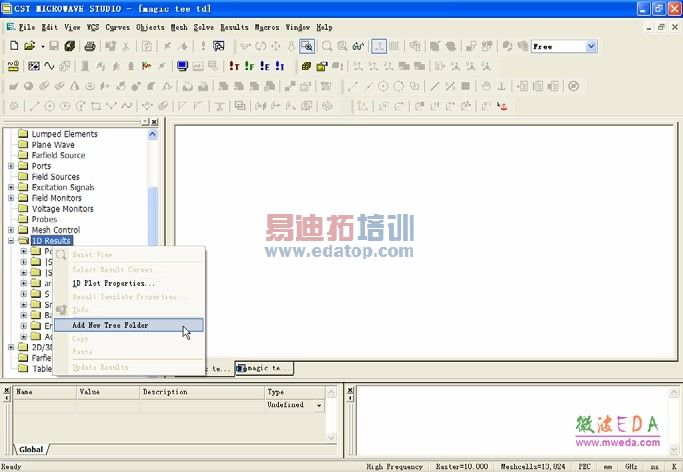Start the integral solver (blue !I icon)
Image resolution: width=683 pixels, height=472 pixels.
click(x=280, y=66)
